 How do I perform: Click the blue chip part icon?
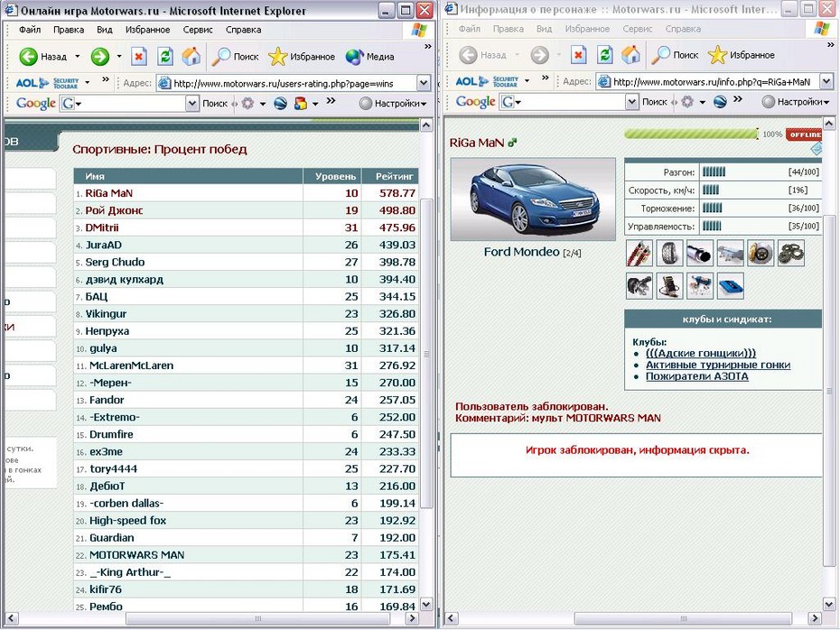tap(730, 286)
